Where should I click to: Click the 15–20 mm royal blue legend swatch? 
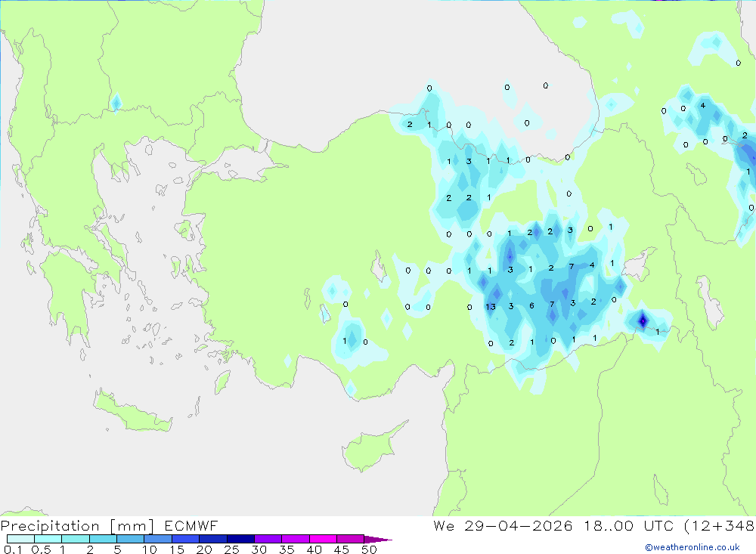[186, 539]
